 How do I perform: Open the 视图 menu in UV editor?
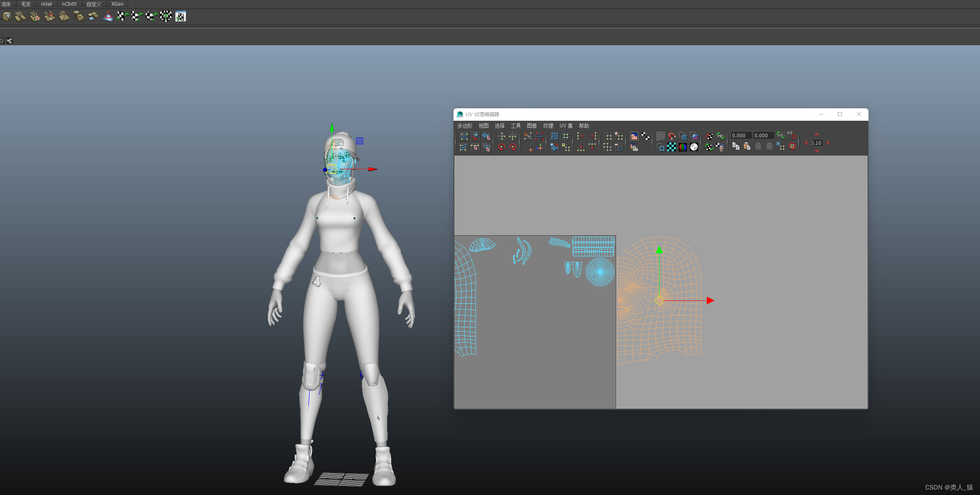[483, 126]
